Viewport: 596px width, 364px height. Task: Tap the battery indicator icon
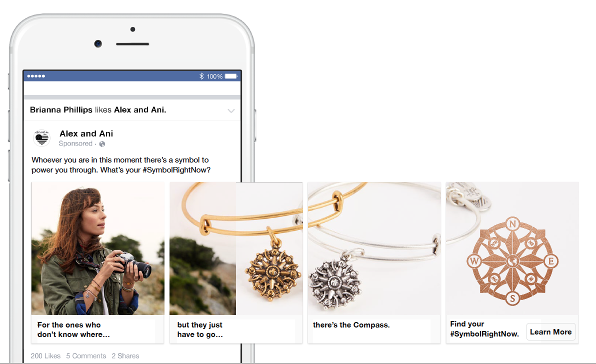pyautogui.click(x=231, y=76)
